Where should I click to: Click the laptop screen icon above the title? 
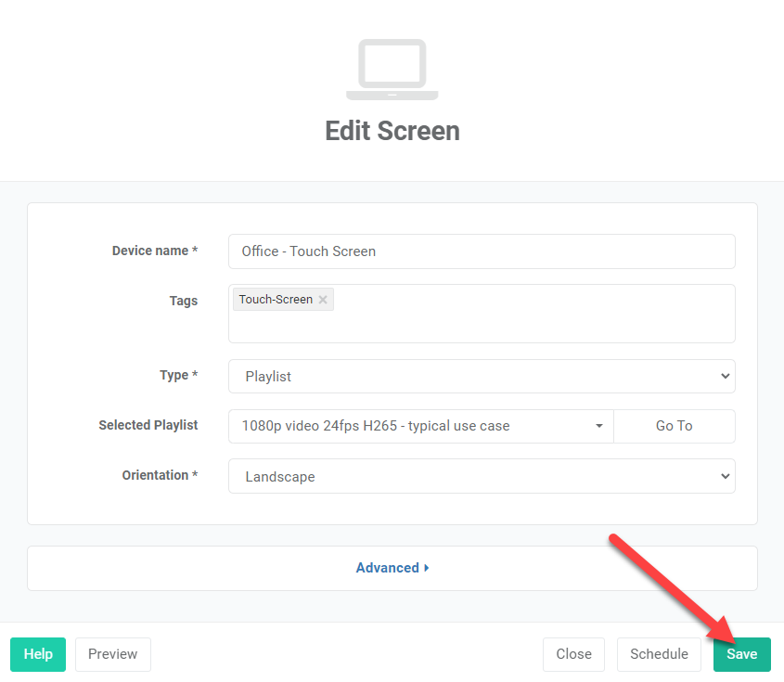coord(392,69)
